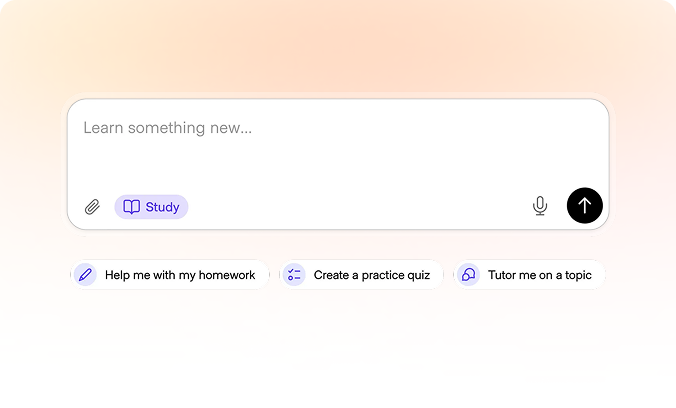Click the word homework in the first suggestion
This screenshot has height=408, width=676.
click(227, 275)
